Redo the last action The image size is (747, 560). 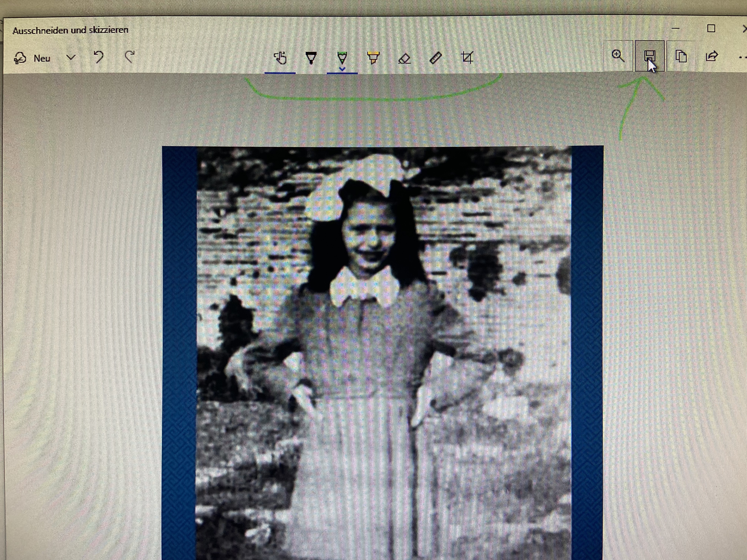pyautogui.click(x=130, y=57)
